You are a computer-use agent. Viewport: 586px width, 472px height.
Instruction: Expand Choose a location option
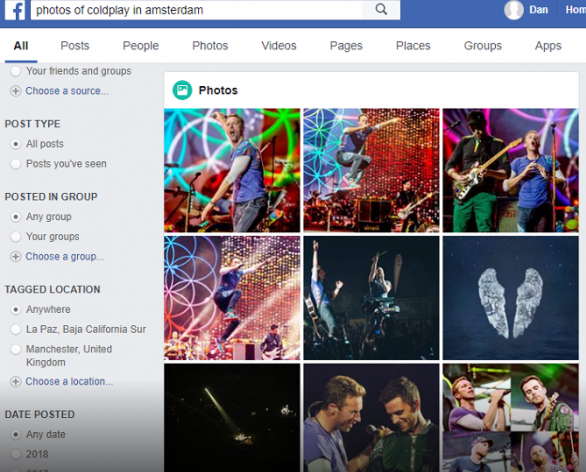pyautogui.click(x=69, y=382)
